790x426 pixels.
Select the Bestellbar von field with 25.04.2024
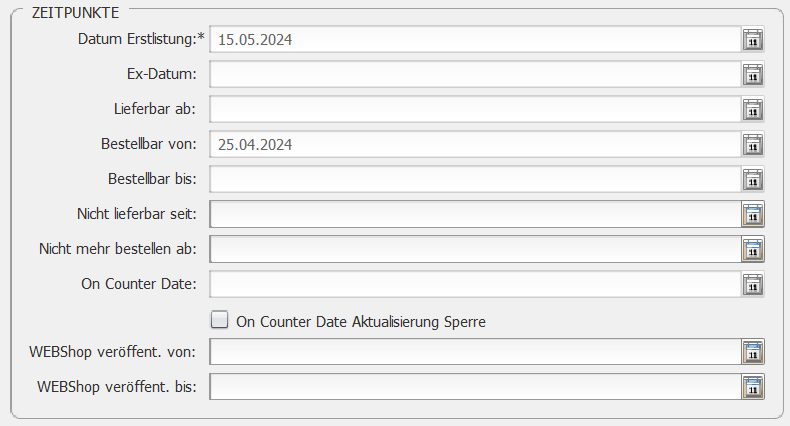475,145
